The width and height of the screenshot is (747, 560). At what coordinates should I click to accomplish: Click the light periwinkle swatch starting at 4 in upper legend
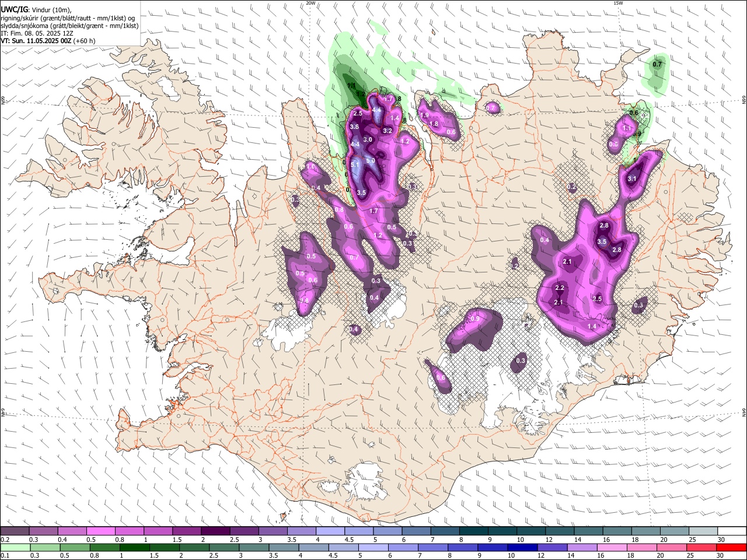pos(330,531)
